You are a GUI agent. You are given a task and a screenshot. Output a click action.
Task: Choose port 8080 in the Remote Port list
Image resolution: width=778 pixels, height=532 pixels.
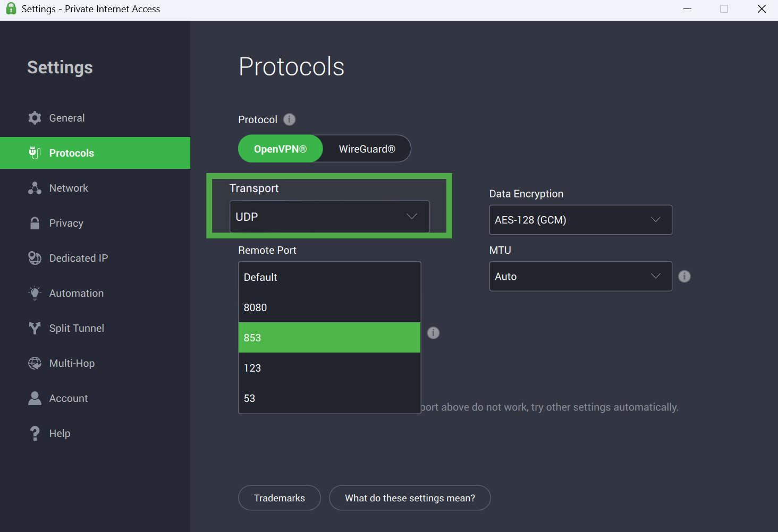click(329, 307)
